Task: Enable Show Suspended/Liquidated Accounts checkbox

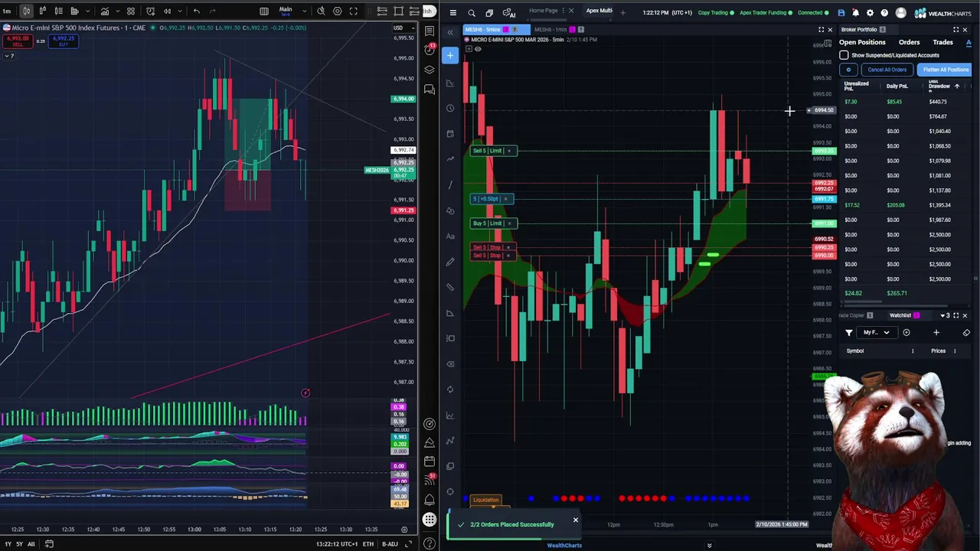Action: pyautogui.click(x=844, y=55)
